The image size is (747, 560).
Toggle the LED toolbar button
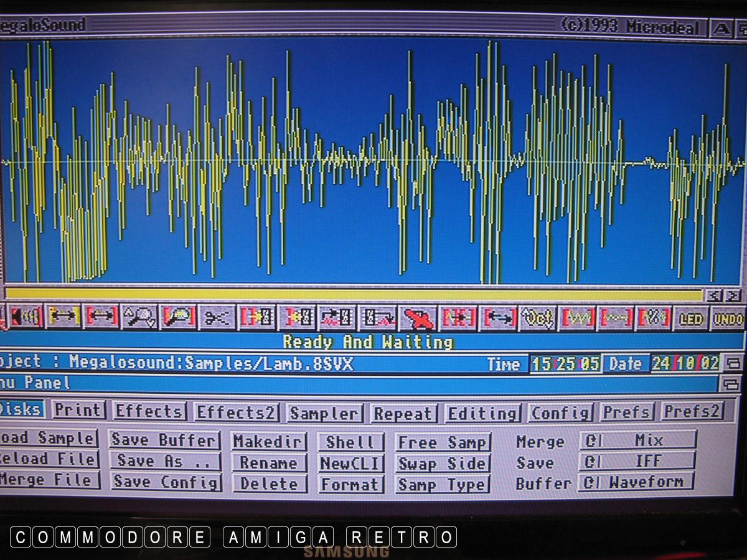[690, 319]
